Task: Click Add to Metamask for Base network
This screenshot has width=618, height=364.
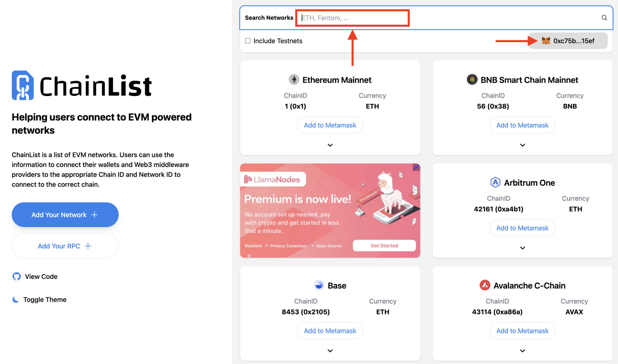Action: [x=330, y=330]
